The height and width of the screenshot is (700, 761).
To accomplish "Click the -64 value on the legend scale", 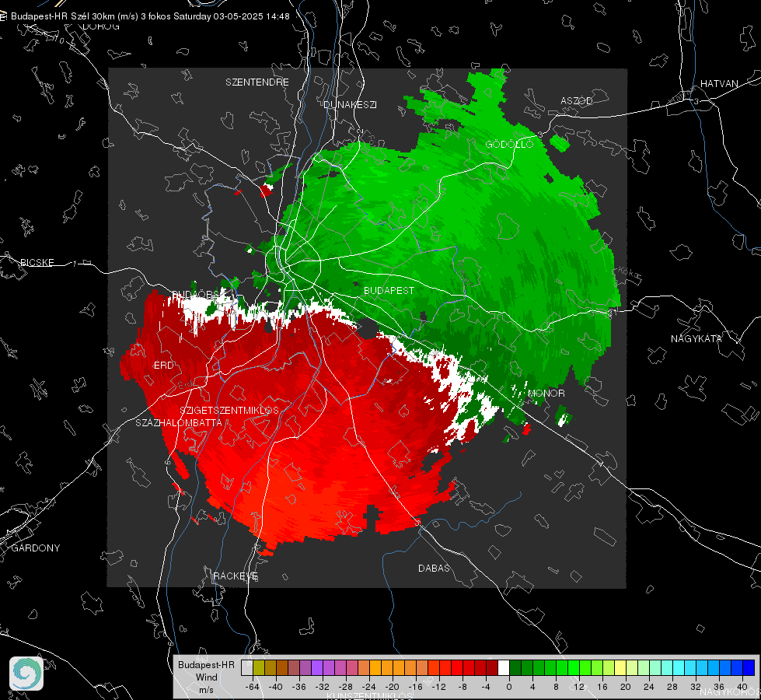I will [x=252, y=687].
